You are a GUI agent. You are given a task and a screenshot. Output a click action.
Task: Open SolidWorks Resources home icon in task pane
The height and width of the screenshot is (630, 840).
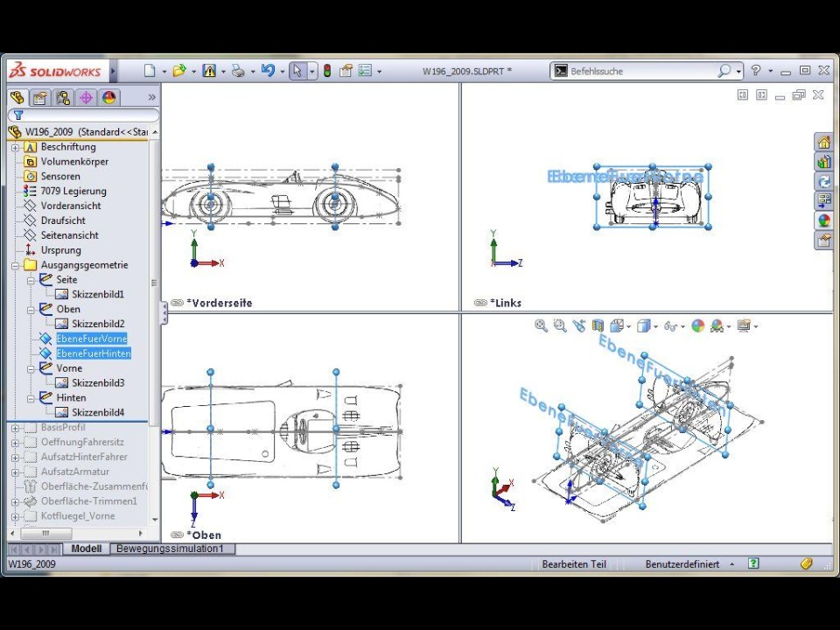click(824, 142)
